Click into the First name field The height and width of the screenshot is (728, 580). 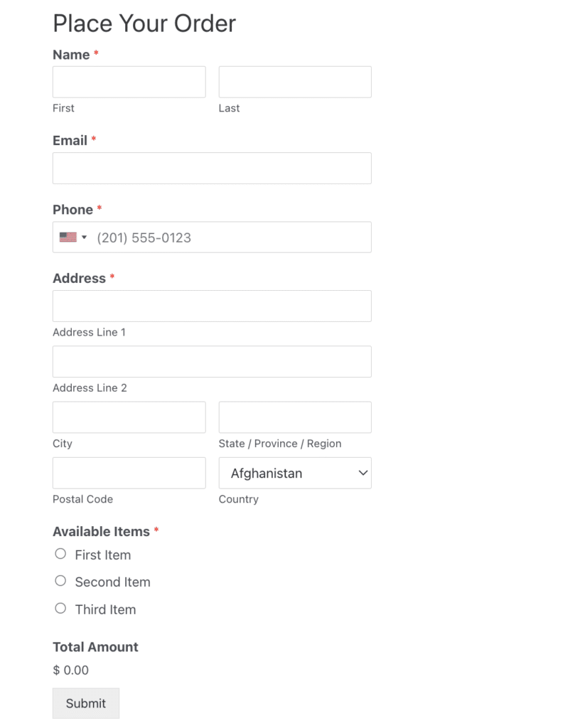point(129,81)
